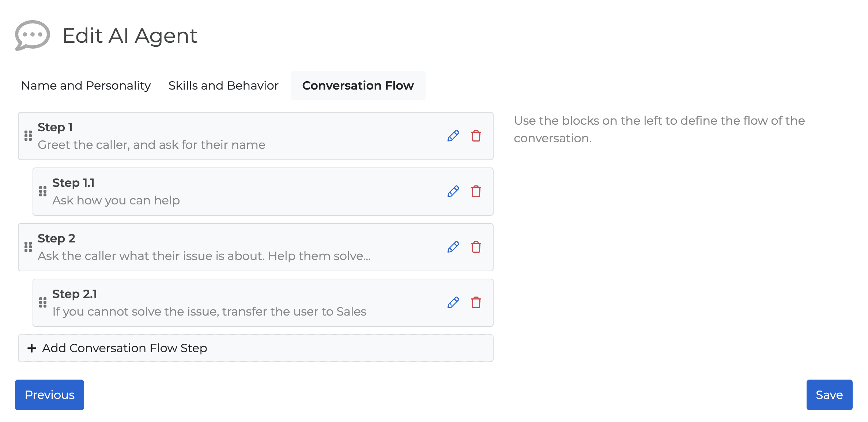Edit Step 2.1 with the pencil icon
868x422 pixels.
pos(453,303)
